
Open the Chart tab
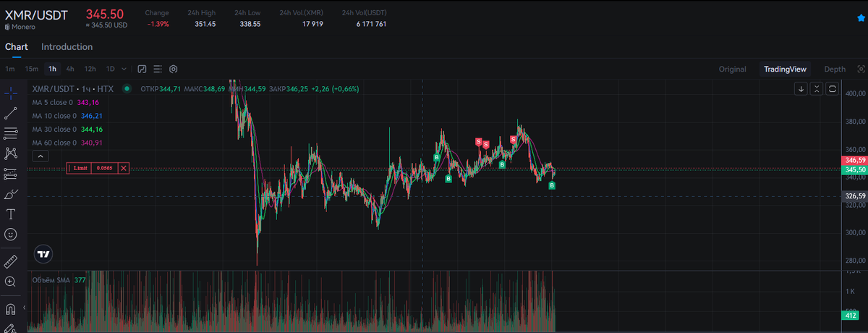[x=16, y=47]
